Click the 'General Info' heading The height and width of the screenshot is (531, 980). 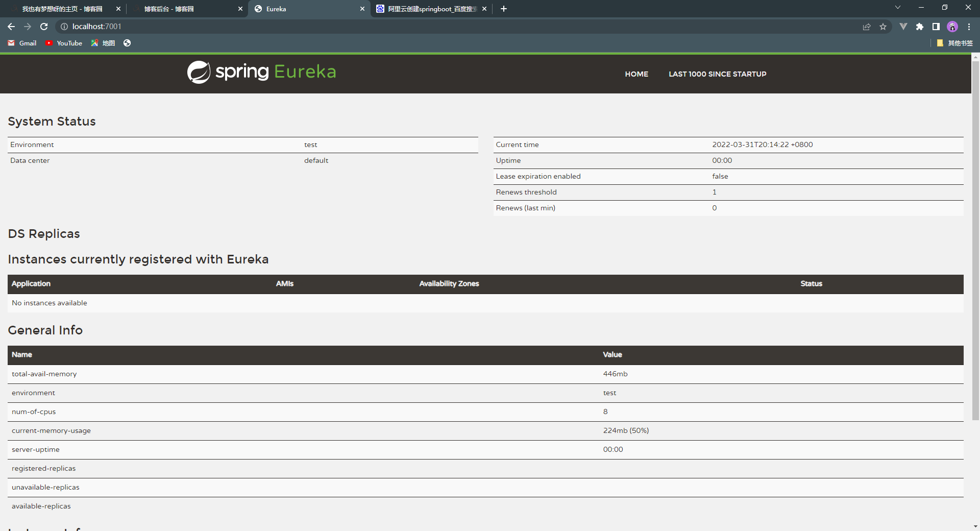(x=45, y=330)
